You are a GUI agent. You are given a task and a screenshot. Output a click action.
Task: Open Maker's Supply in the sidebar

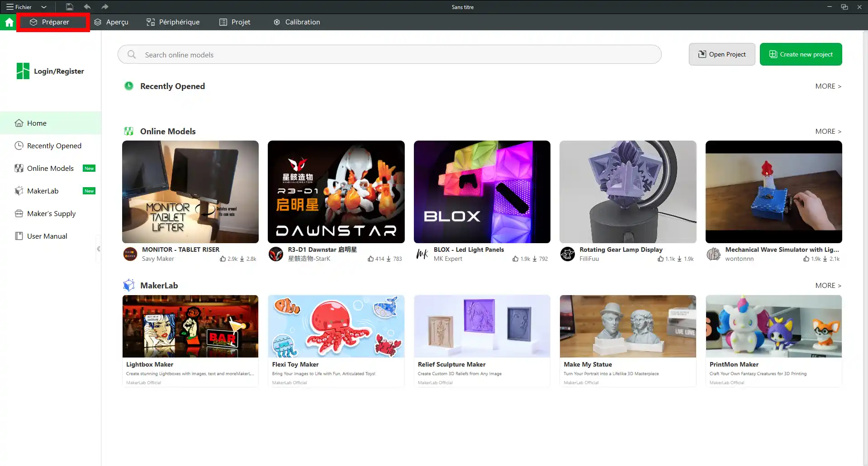[x=51, y=213]
